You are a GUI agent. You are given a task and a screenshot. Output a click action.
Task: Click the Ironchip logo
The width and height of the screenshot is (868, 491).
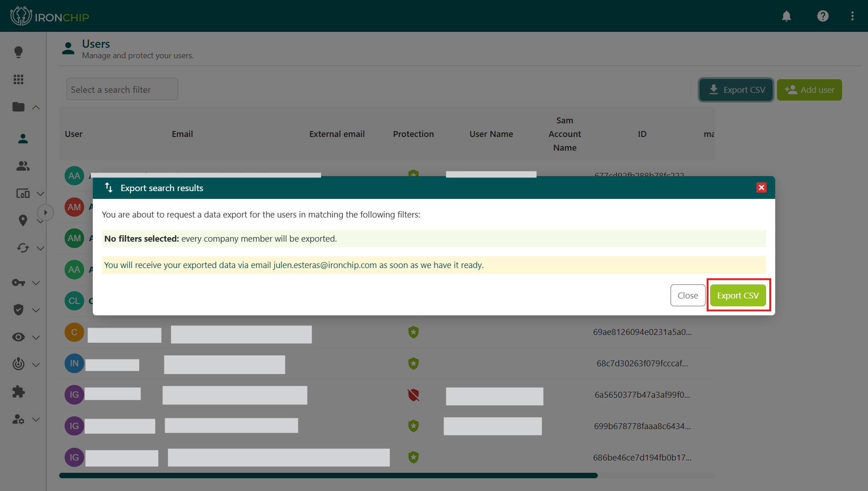pyautogui.click(x=50, y=16)
